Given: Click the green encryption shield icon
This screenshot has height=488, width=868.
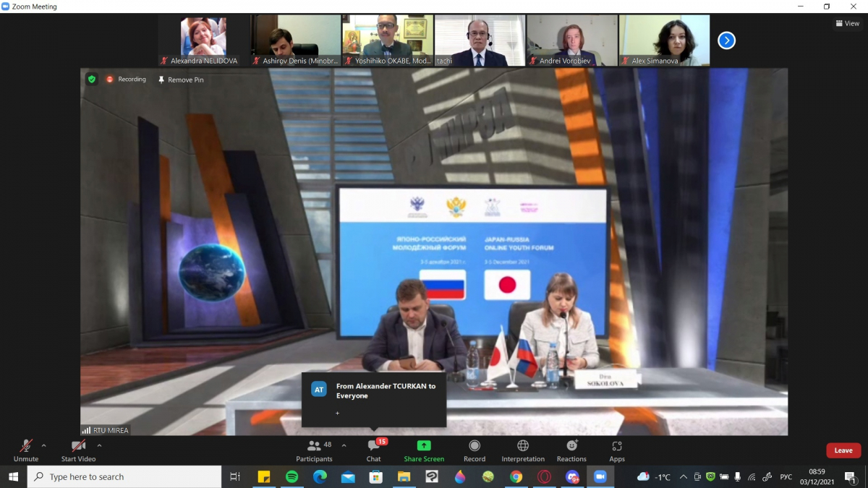Looking at the screenshot, I should (x=92, y=80).
